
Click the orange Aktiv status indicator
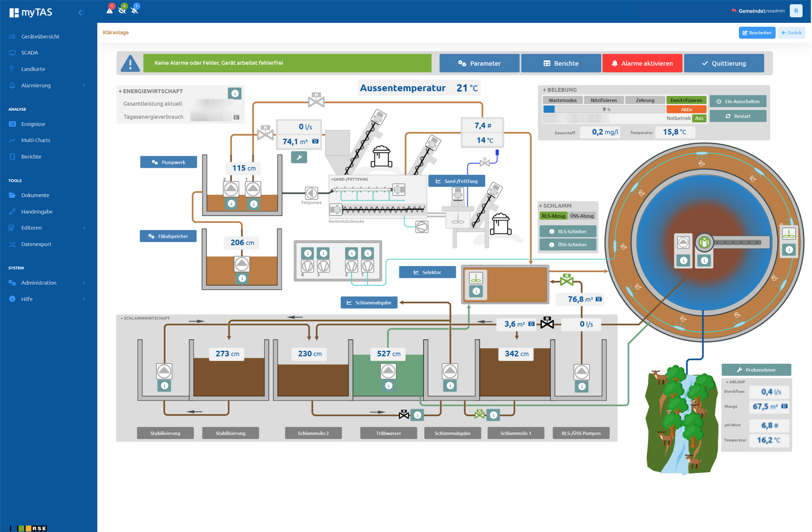[x=686, y=109]
